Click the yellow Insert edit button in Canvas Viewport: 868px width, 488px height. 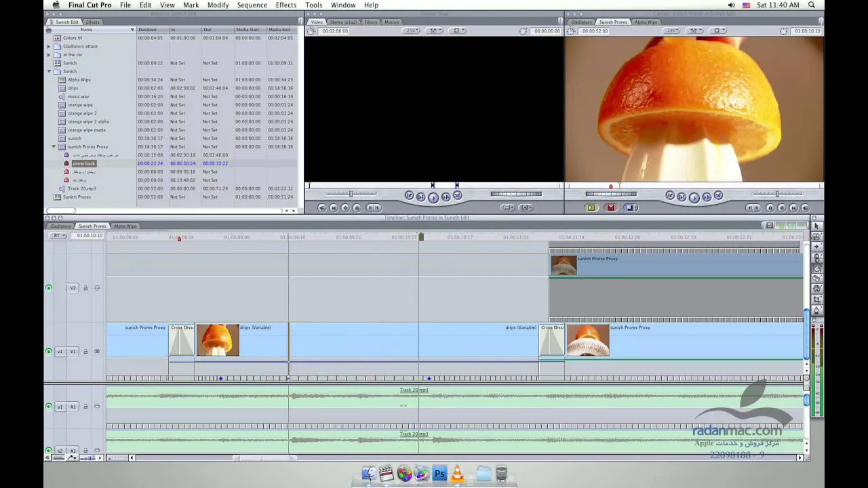click(x=591, y=208)
